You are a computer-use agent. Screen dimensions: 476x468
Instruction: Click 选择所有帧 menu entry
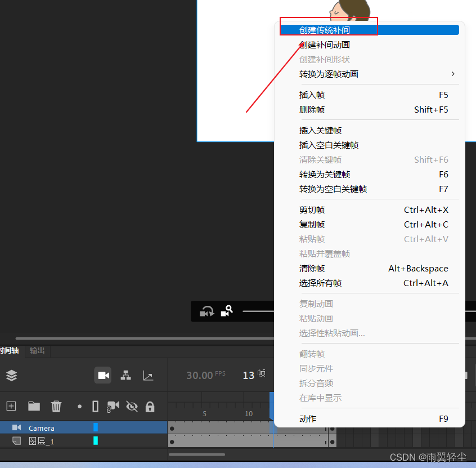point(319,283)
